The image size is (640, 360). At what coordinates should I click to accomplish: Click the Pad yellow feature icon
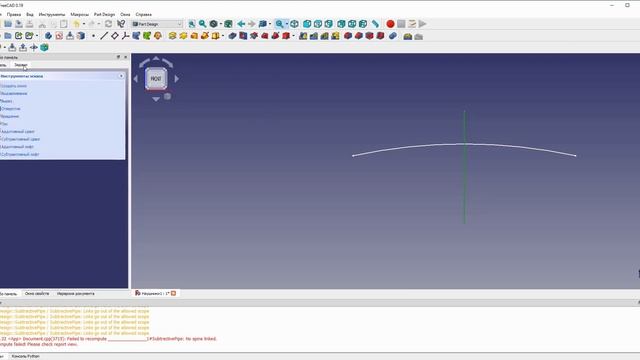pyautogui.click(x=172, y=36)
